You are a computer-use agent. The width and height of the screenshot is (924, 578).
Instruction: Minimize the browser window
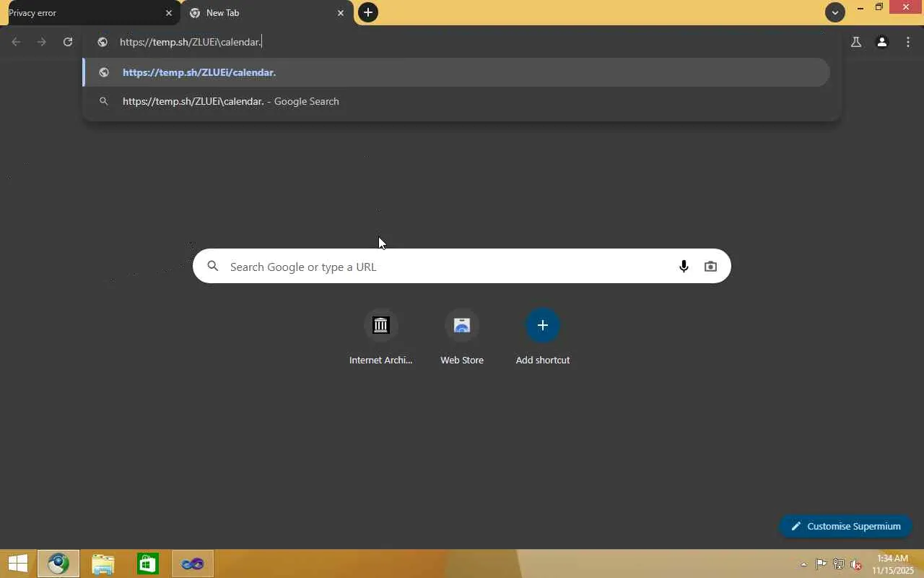click(x=860, y=8)
